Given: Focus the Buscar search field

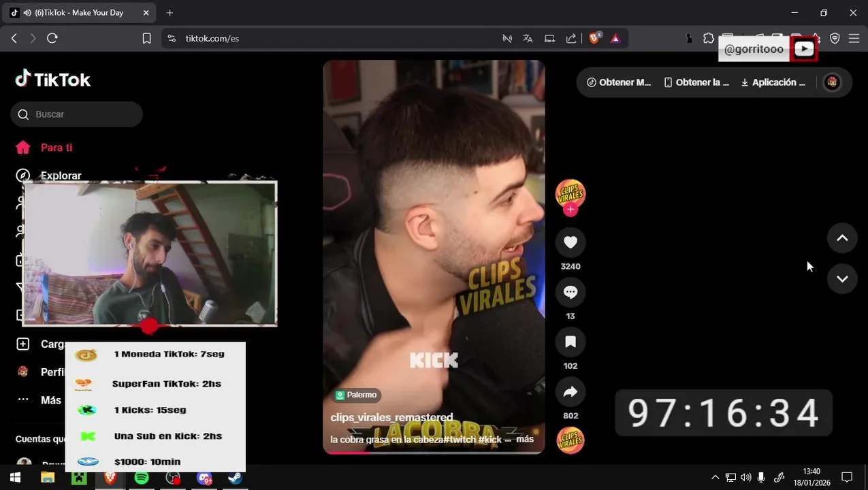Looking at the screenshot, I should [76, 114].
